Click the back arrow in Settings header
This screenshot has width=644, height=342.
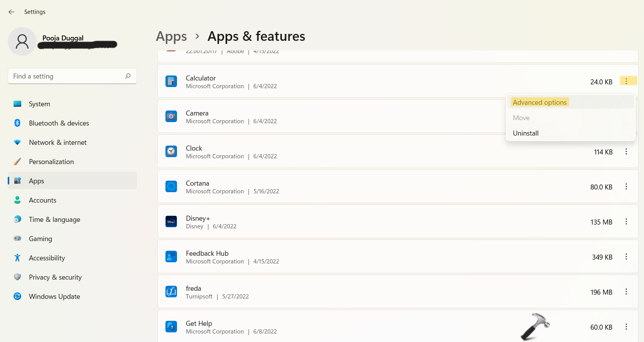12,12
